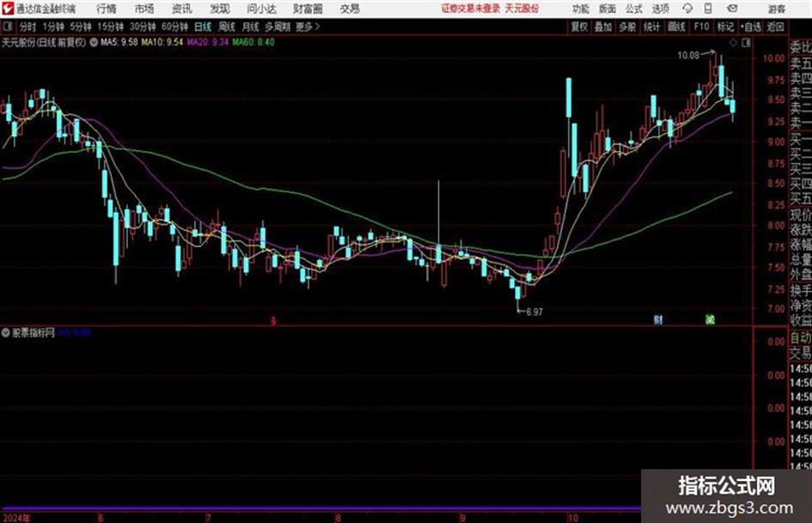Switch to 周线 weekly period tab
The height and width of the screenshot is (523, 812).
tap(227, 27)
